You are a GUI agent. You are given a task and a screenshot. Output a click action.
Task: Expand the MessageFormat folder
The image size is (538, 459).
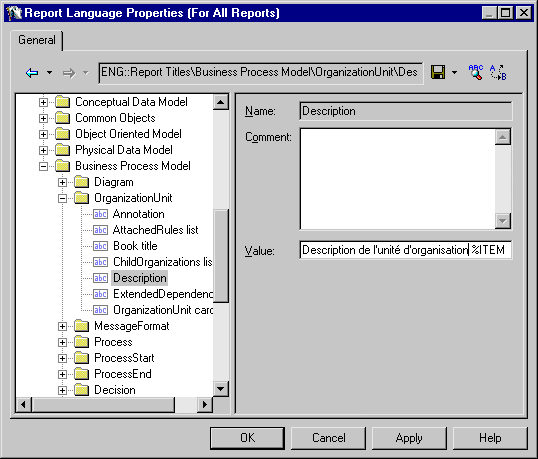click(x=62, y=326)
